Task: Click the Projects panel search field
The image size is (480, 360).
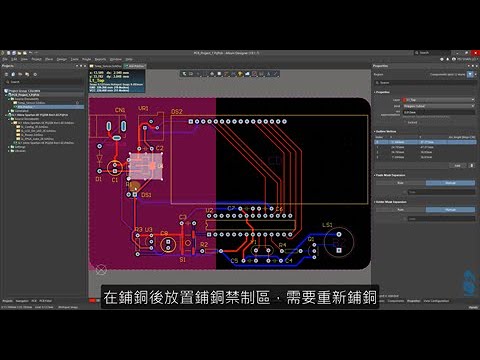Action: click(43, 82)
